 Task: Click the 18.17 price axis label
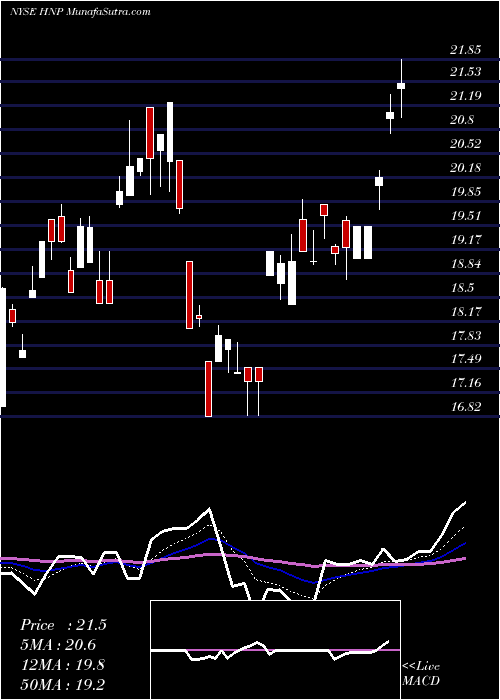466,312
